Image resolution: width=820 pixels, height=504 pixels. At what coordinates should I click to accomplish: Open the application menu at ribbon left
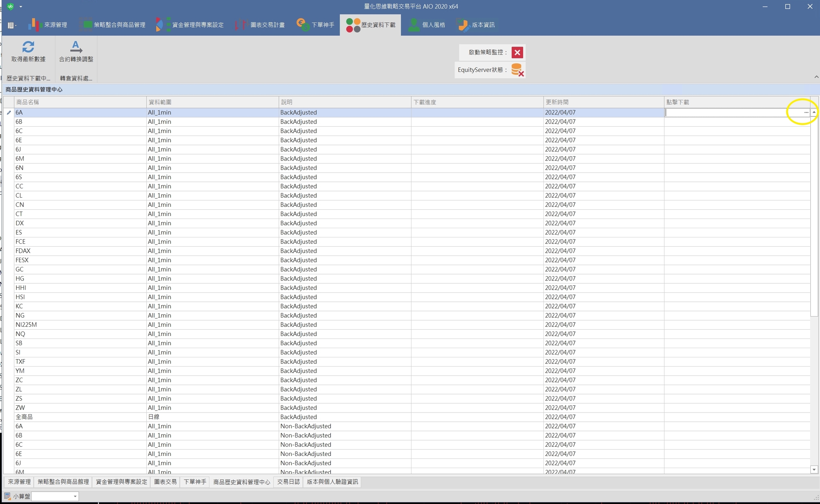[x=12, y=25]
